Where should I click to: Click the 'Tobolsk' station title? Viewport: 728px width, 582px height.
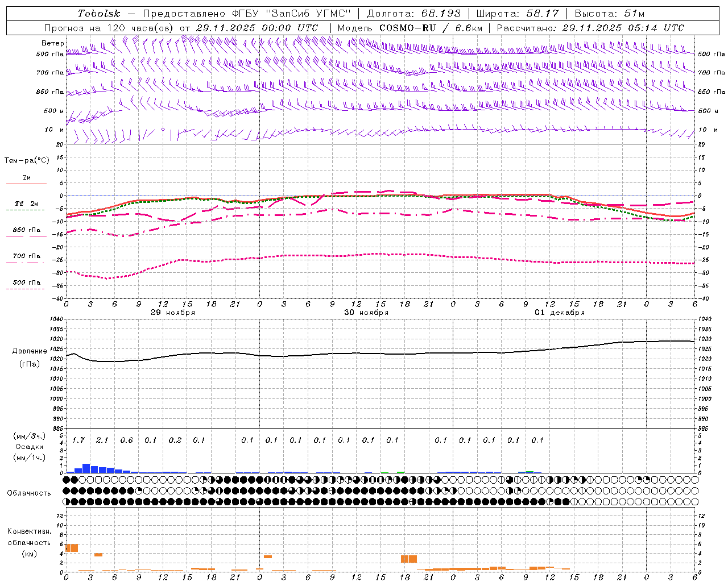tap(99, 14)
